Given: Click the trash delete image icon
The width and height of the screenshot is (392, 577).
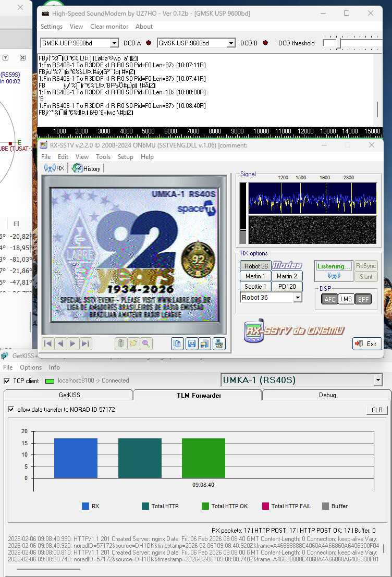Looking at the screenshot, I should tap(121, 343).
